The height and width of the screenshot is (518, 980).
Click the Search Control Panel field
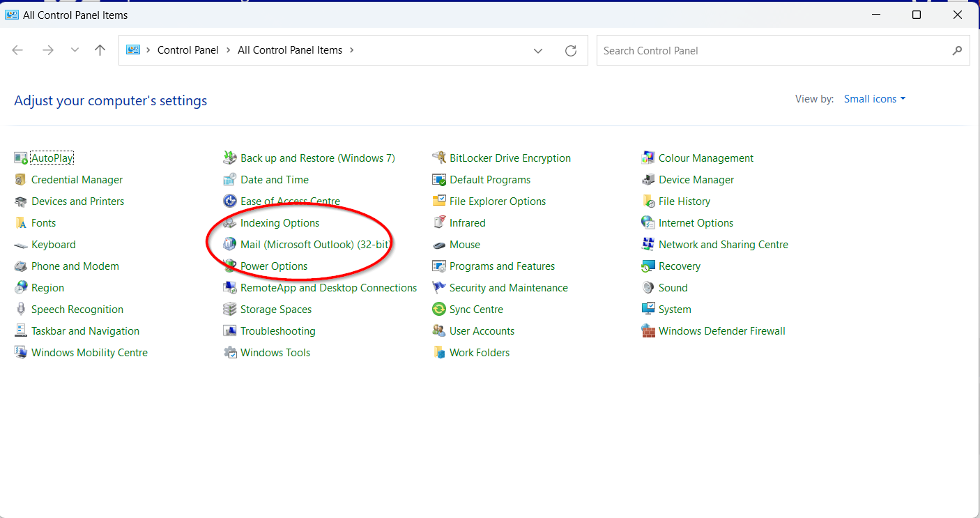click(x=772, y=50)
